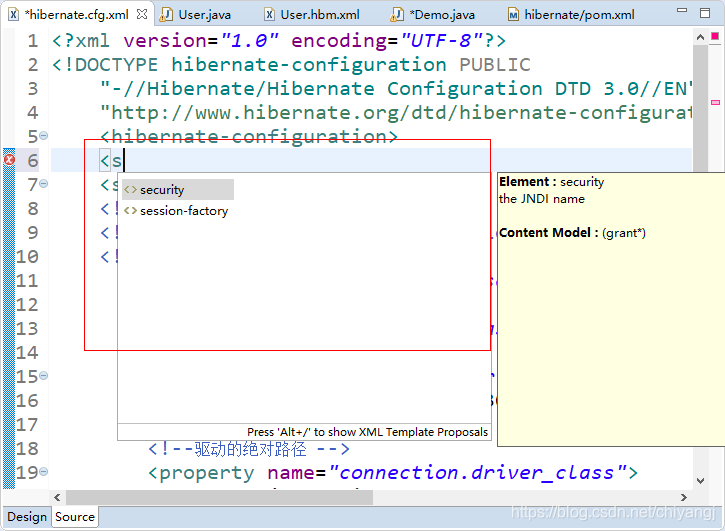This screenshot has height=531, width=725.
Task: Click the XML file icon on hibernate.cfg.xml tab
Action: [x=14, y=15]
